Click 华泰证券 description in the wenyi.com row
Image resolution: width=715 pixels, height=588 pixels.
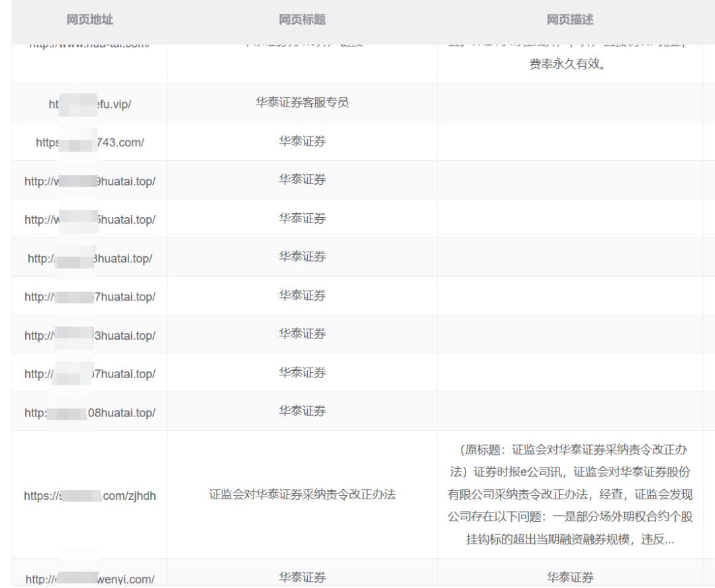coord(570,577)
